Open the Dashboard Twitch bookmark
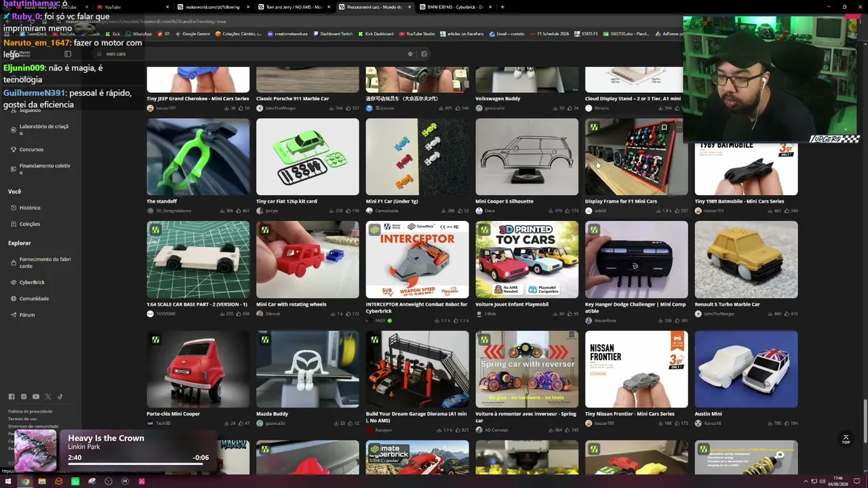 [332, 34]
